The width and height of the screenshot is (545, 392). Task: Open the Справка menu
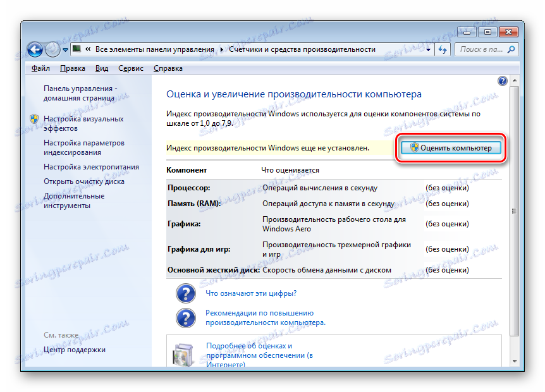click(x=168, y=68)
